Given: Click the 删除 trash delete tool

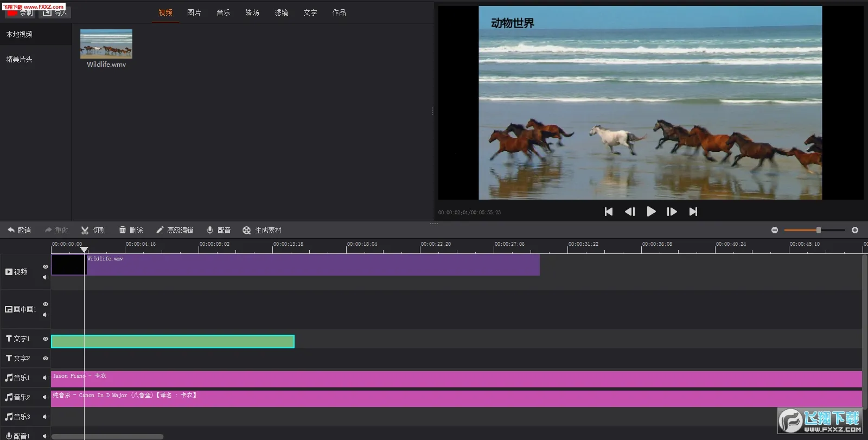Looking at the screenshot, I should [x=131, y=231].
